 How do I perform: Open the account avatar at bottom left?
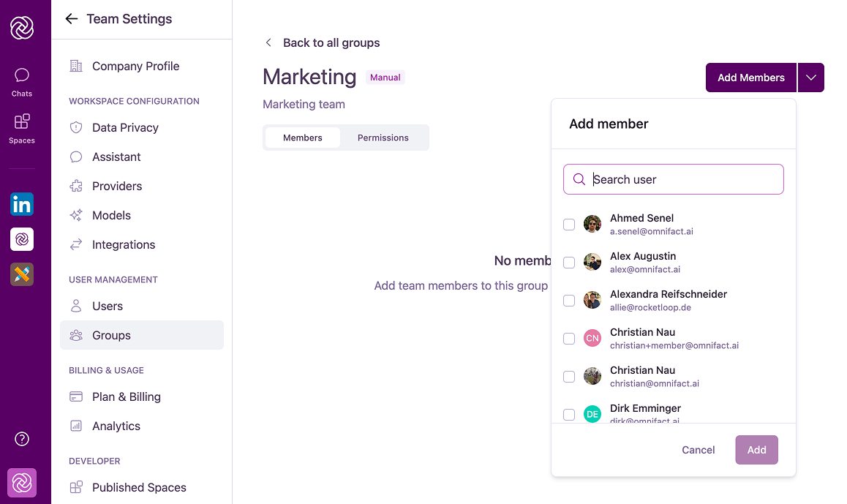22,482
